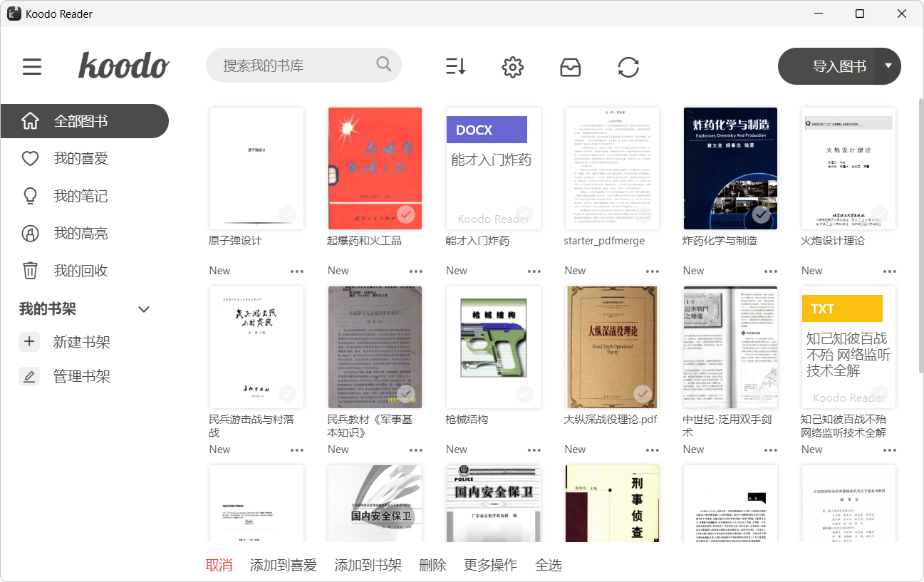The width and height of the screenshot is (924, 582).
Task: Open more options for 起爆药和火工品
Action: [415, 271]
